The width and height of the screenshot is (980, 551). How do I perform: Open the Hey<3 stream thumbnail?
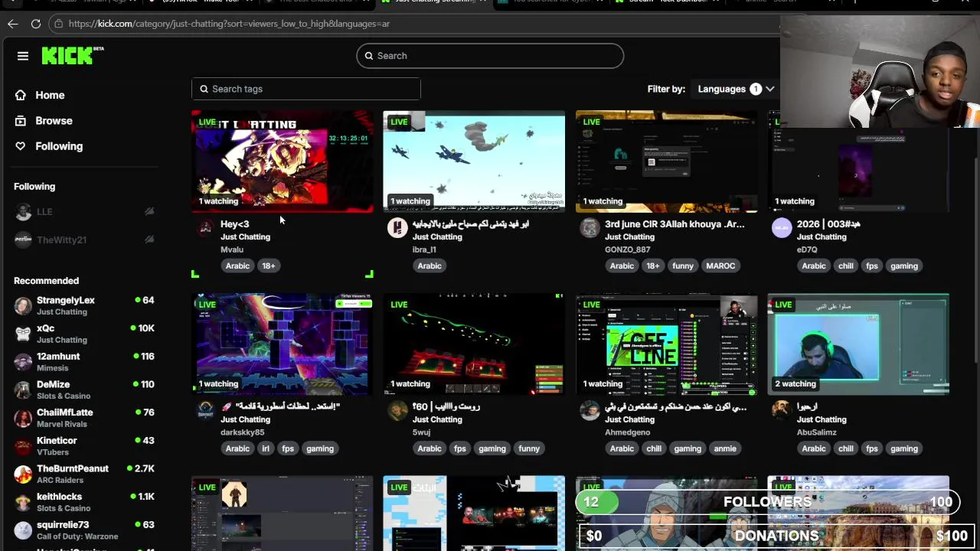pyautogui.click(x=283, y=161)
